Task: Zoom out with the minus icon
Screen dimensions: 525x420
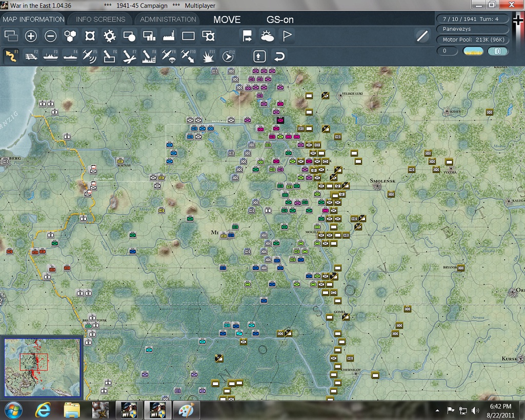Action: [x=51, y=36]
